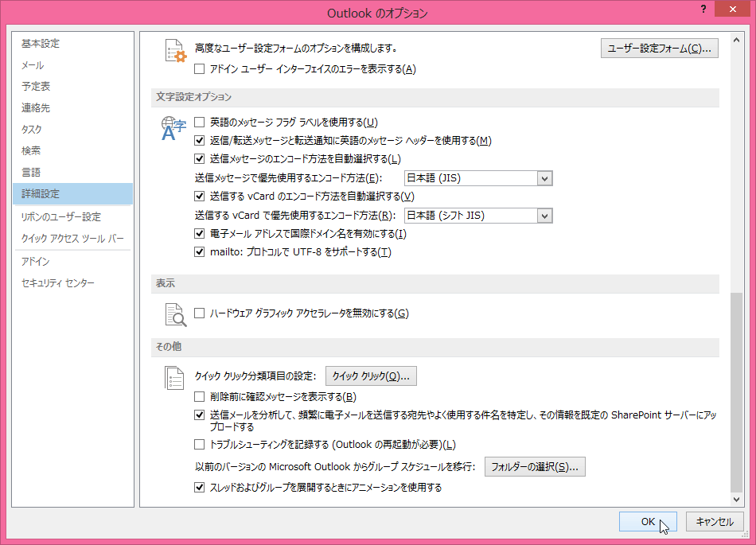Uncheck 電子メール アドレスで国際ドメイン名を有効にする
This screenshot has height=545, width=756.
coord(199,234)
